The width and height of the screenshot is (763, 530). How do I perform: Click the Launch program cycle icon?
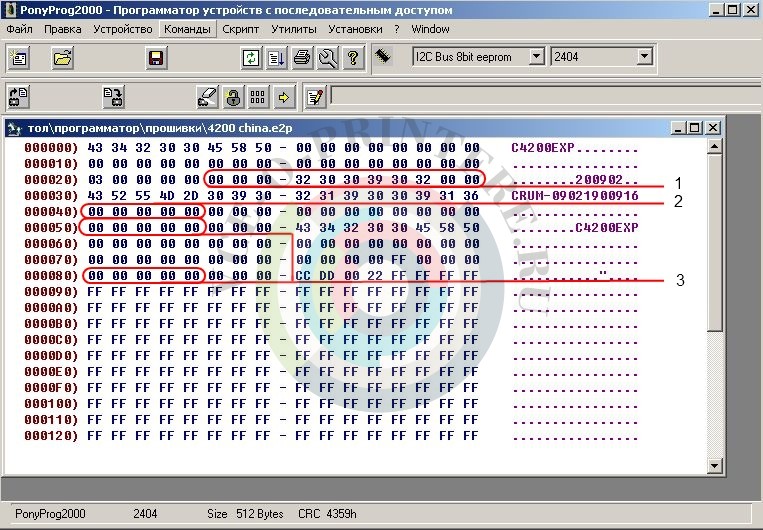[276, 58]
